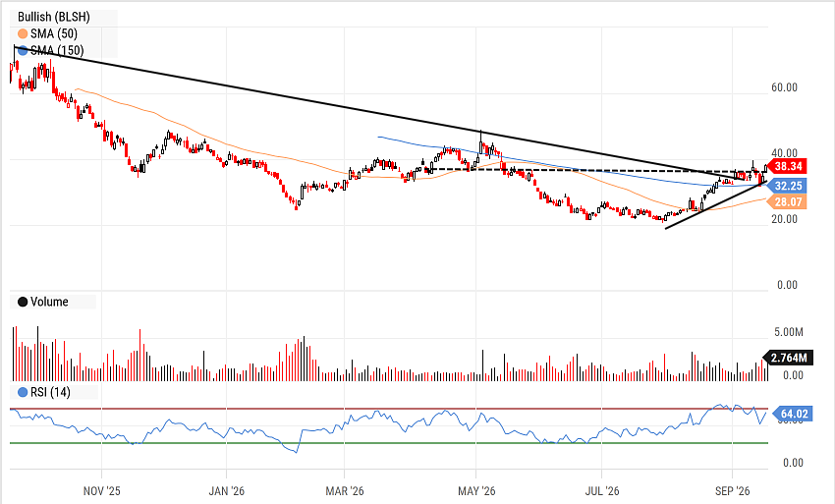Click the SMA (150) blue legend dot
835x504 pixels.
(x=23, y=51)
